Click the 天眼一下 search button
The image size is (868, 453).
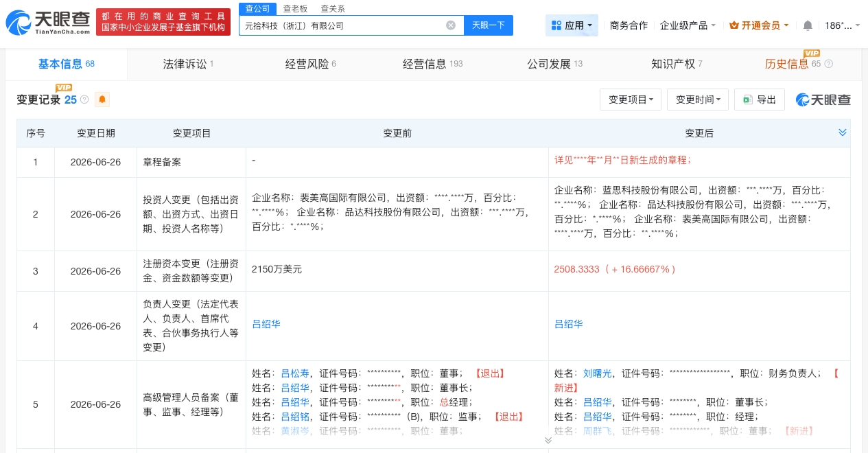point(489,25)
